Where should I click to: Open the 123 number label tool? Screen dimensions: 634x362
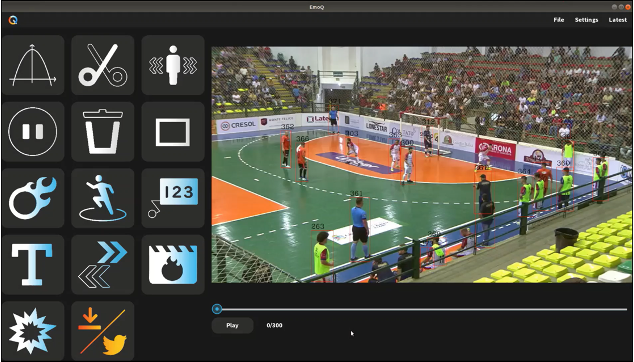coord(173,198)
